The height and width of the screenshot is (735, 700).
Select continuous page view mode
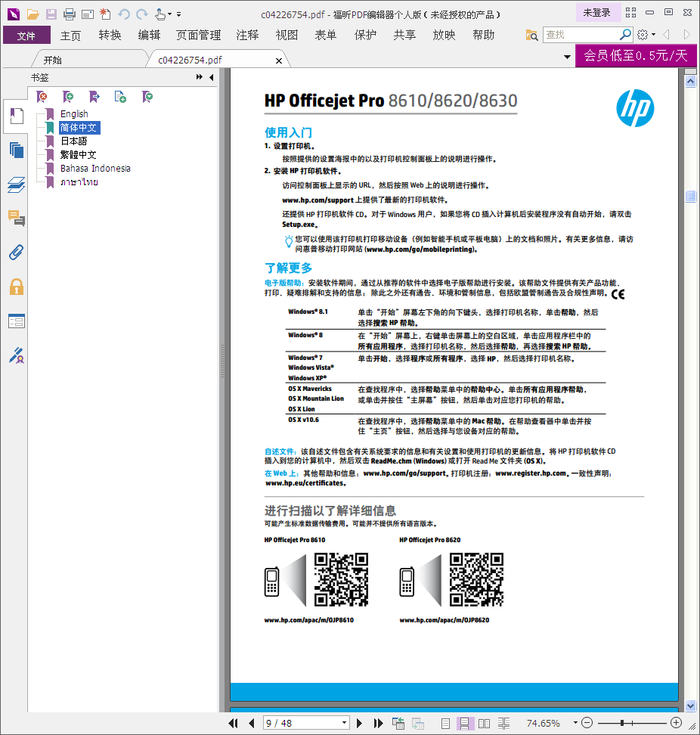coord(464,724)
